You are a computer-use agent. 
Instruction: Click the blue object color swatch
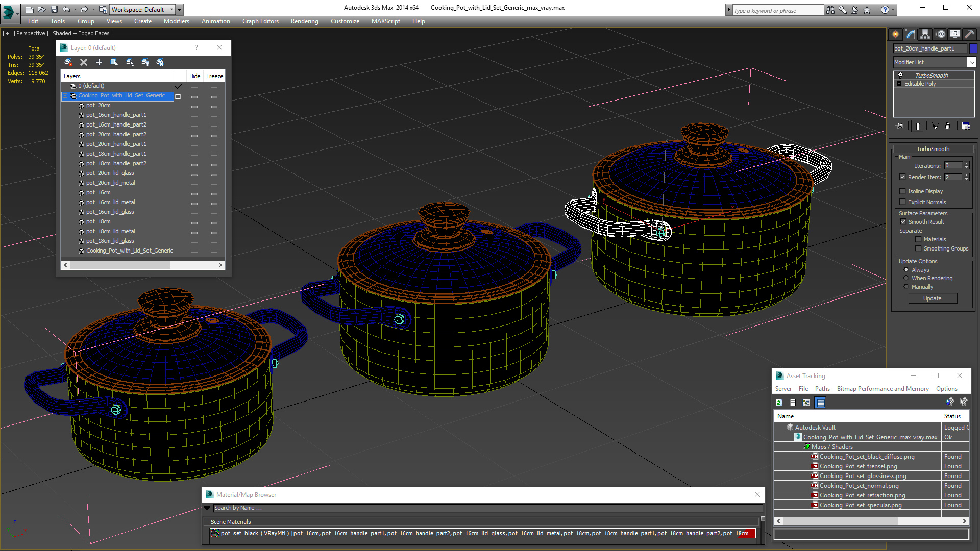tap(973, 48)
